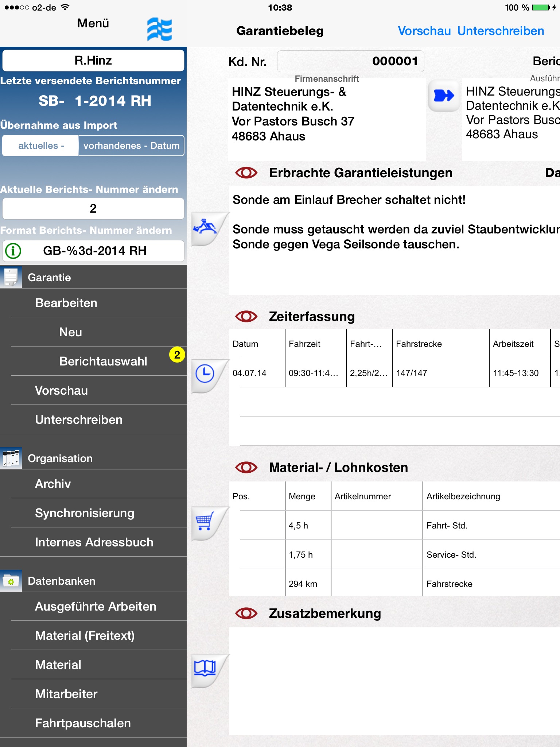Select the 09:30-11:4… Fahrzeit cell
The width and height of the screenshot is (560, 747).
pyautogui.click(x=316, y=373)
